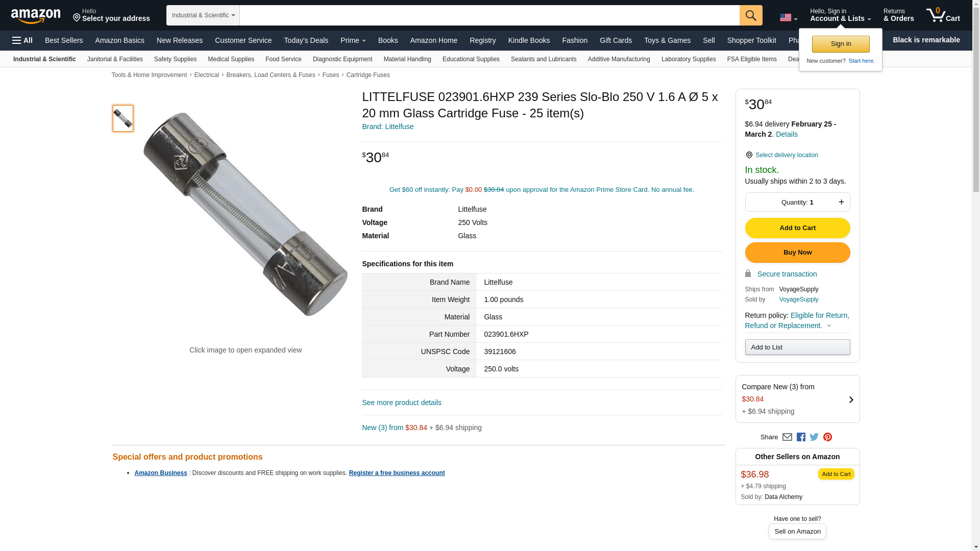Viewport: 980px width, 551px height.
Task: Focus the Amazon search input field
Action: [489, 15]
